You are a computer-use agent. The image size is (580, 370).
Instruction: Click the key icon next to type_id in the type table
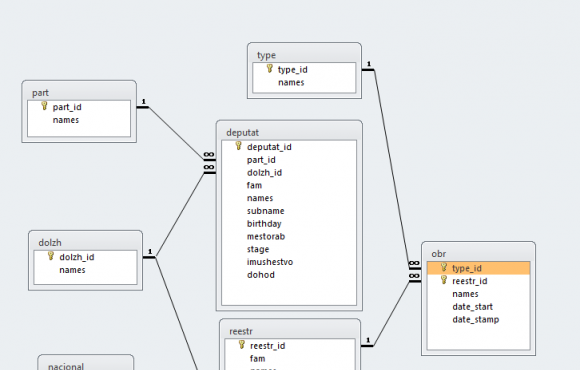(270, 69)
